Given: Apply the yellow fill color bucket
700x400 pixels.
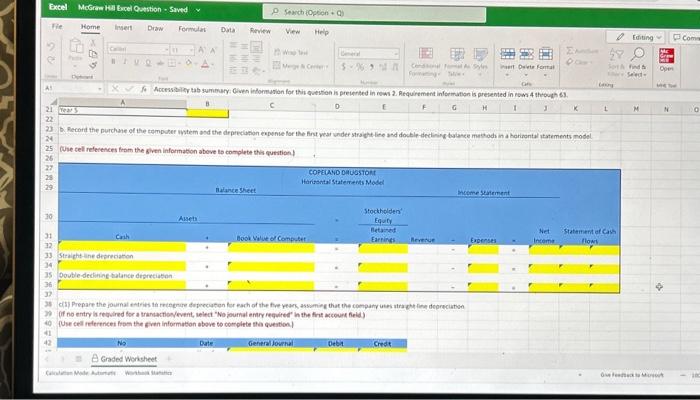Looking at the screenshot, I should click(188, 63).
